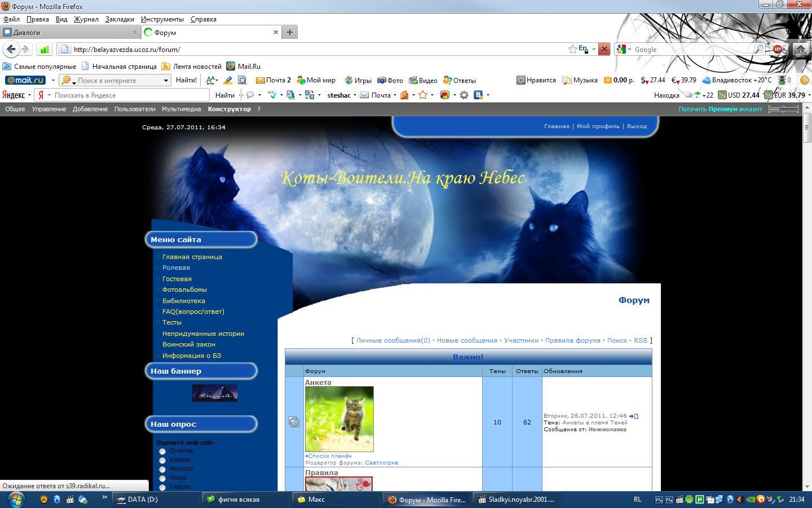This screenshot has width=812, height=508.
Task: Expand the Mail.ru search box dropdown
Action: pos(166,80)
